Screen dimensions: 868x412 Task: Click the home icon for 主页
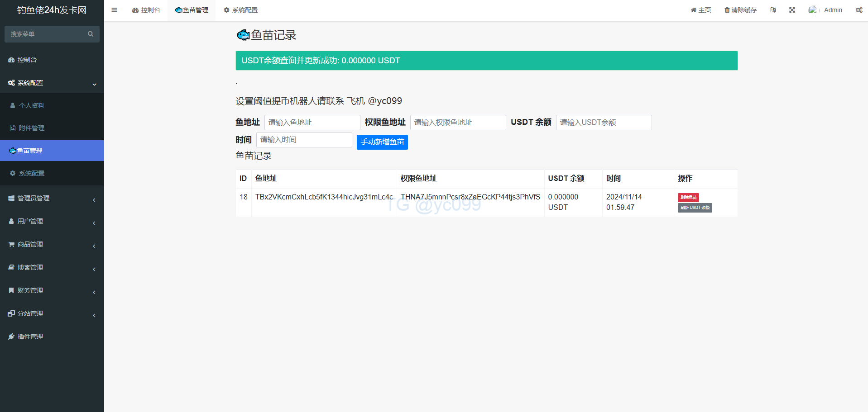(x=693, y=10)
